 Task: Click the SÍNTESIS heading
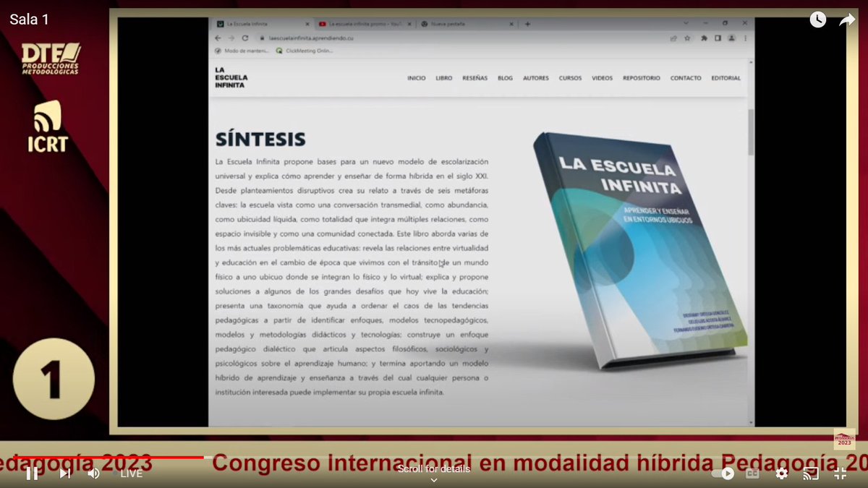point(260,139)
